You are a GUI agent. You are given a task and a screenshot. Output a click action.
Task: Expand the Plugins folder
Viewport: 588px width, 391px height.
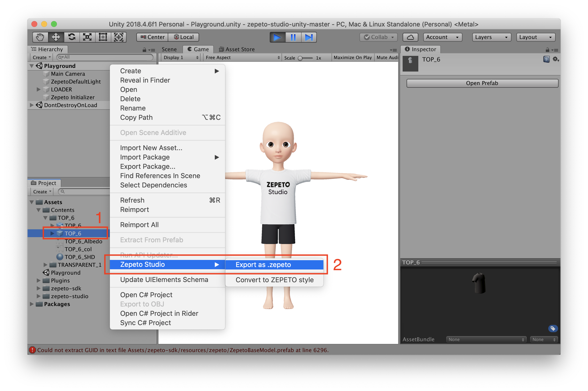pos(38,281)
